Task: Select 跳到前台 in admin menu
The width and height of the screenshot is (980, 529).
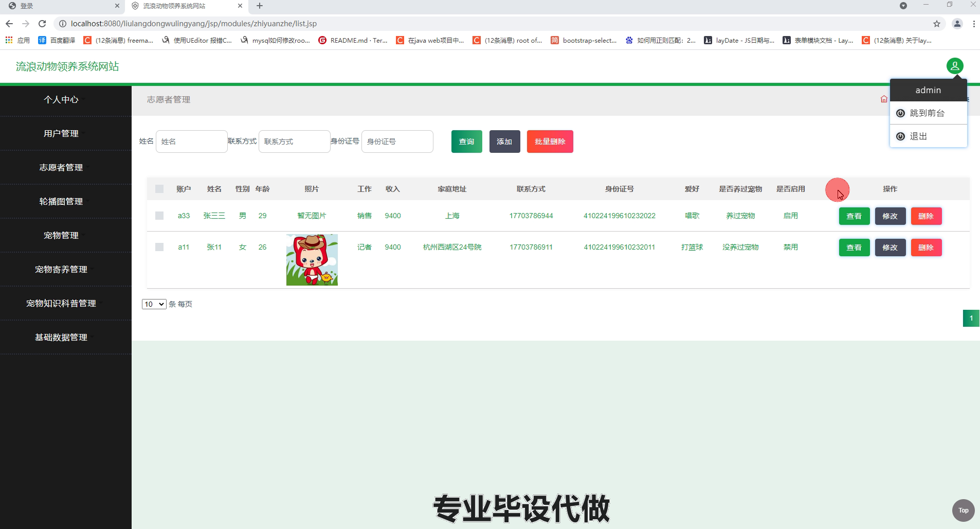Action: click(928, 113)
